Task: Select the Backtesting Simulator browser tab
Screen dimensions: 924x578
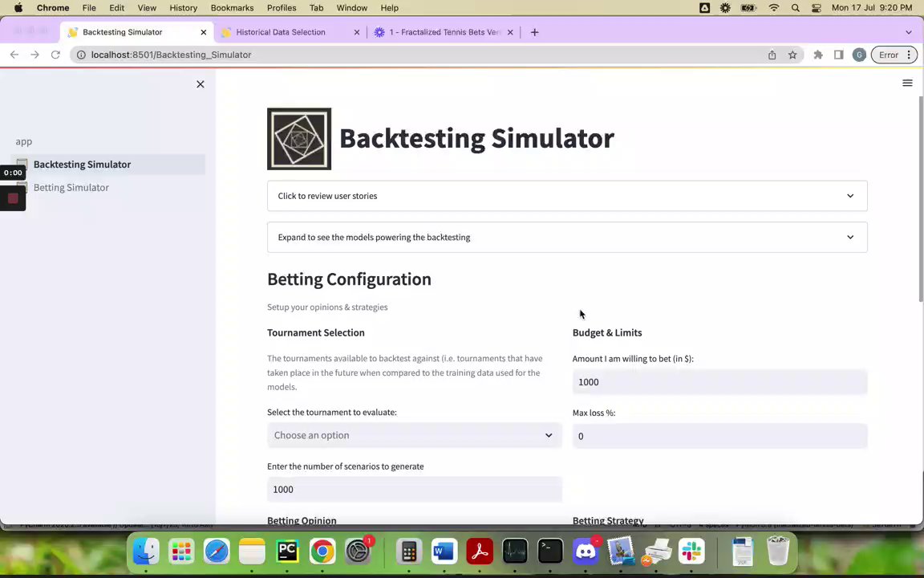Action: point(122,32)
